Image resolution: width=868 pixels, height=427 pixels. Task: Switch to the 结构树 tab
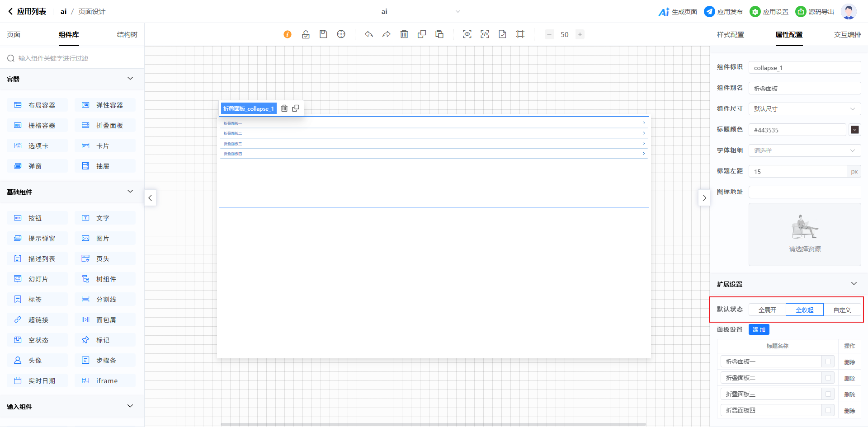coord(127,35)
